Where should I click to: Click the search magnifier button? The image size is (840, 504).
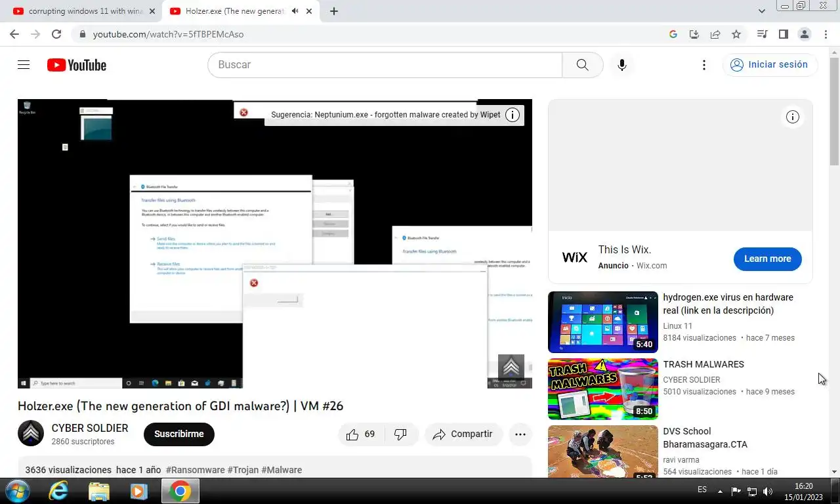coord(582,65)
